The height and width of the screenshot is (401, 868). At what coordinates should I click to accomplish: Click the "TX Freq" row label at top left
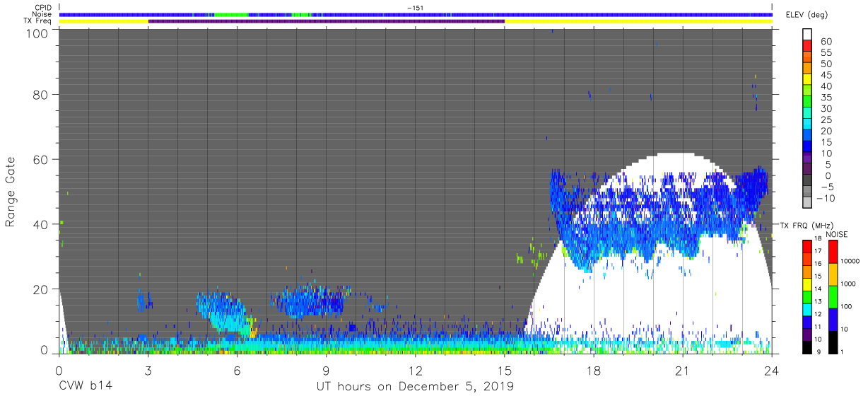point(39,21)
